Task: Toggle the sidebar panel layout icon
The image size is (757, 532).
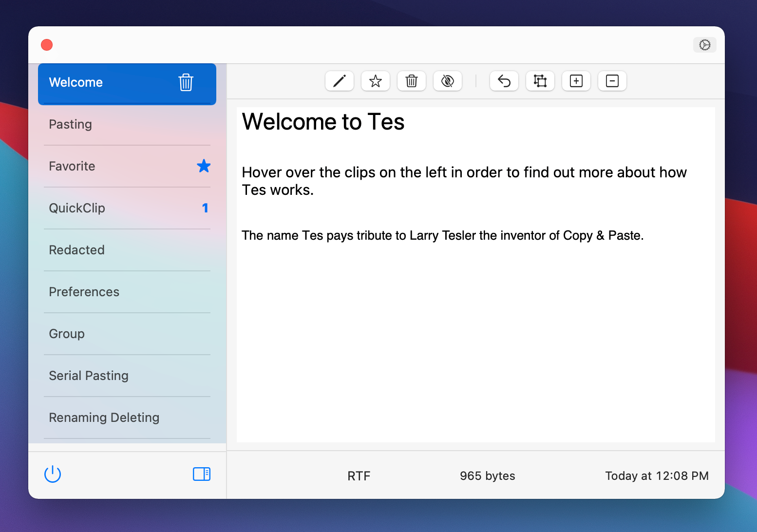Action: click(201, 474)
